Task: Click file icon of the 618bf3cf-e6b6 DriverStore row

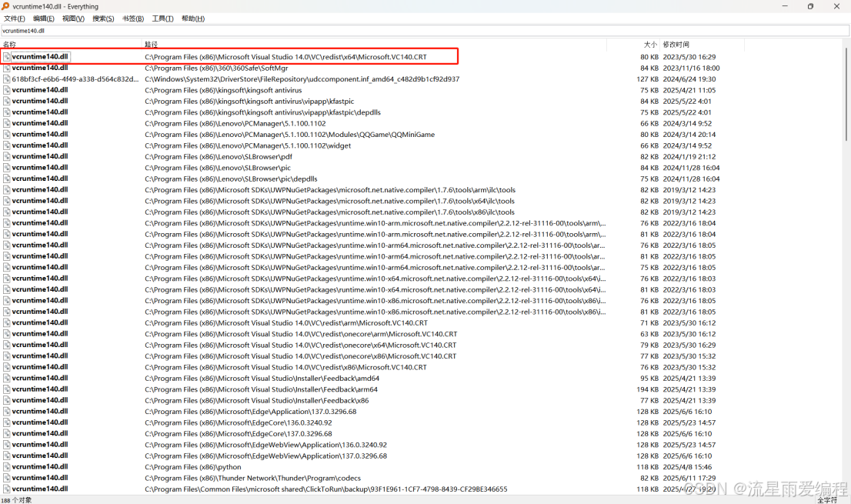Action: tap(6, 79)
